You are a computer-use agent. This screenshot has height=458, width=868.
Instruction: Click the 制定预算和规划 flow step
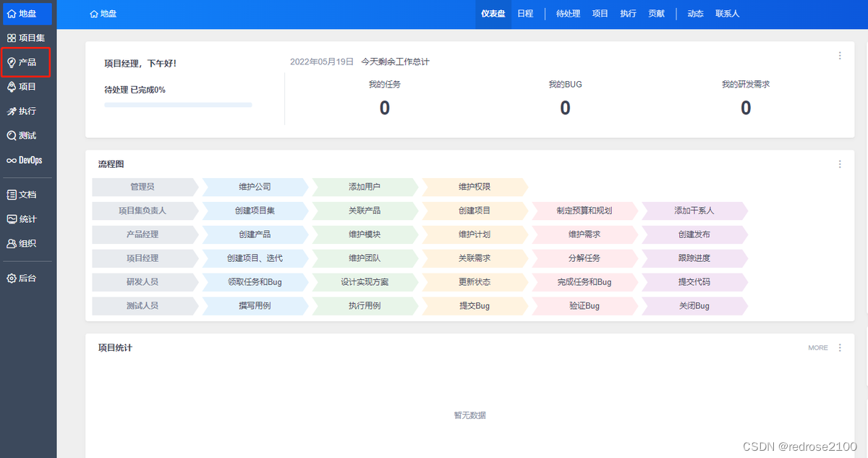pyautogui.click(x=584, y=211)
